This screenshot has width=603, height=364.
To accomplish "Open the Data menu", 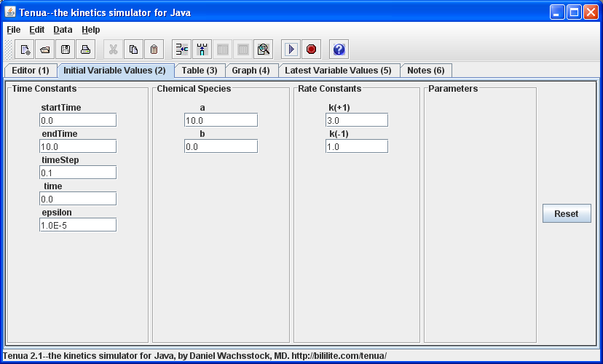I will [63, 30].
